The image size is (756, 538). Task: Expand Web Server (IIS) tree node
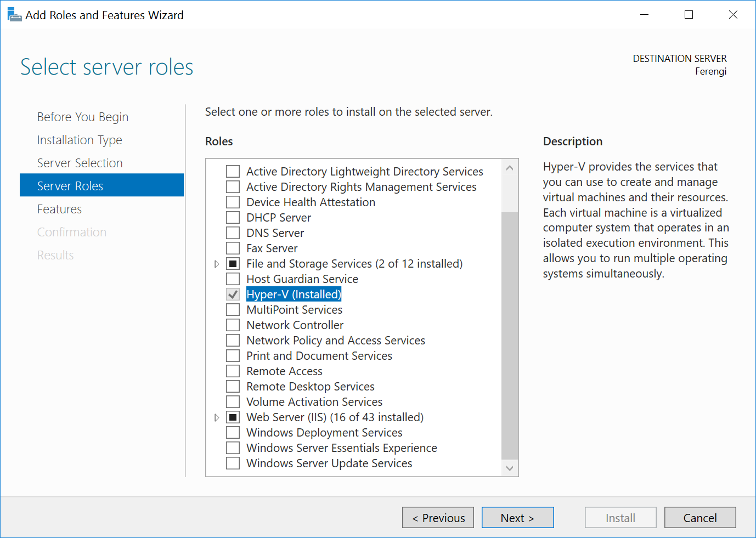pos(217,418)
